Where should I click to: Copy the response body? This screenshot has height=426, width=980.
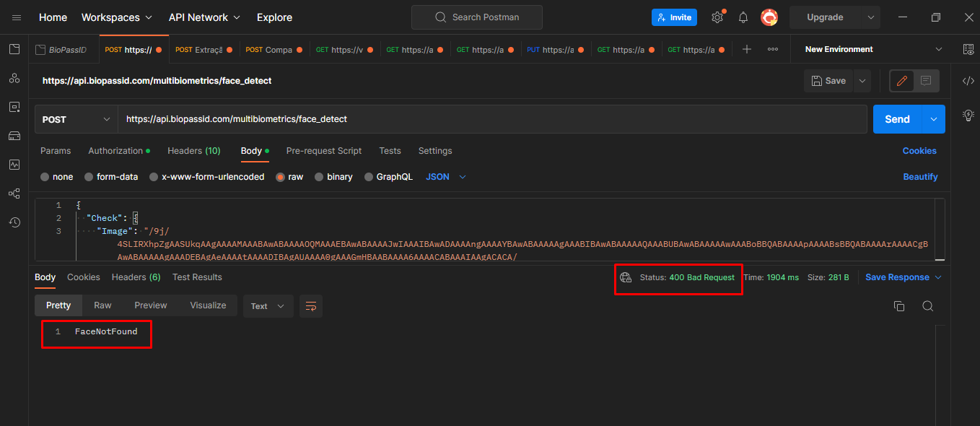(x=899, y=306)
